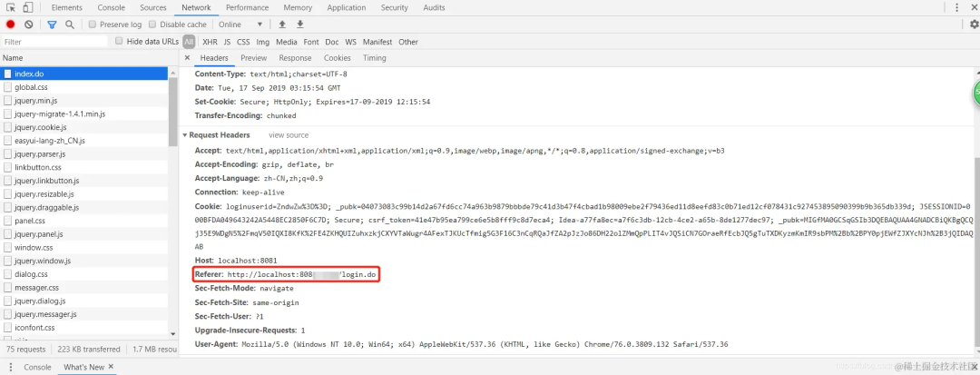Open the Memory panel
The width and height of the screenshot is (980, 375).
pos(298,7)
